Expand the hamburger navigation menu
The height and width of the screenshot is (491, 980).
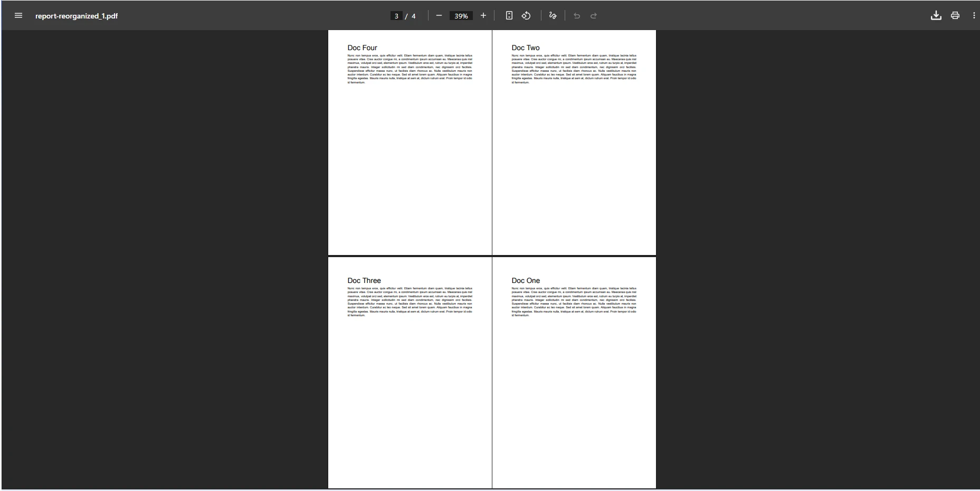tap(18, 15)
